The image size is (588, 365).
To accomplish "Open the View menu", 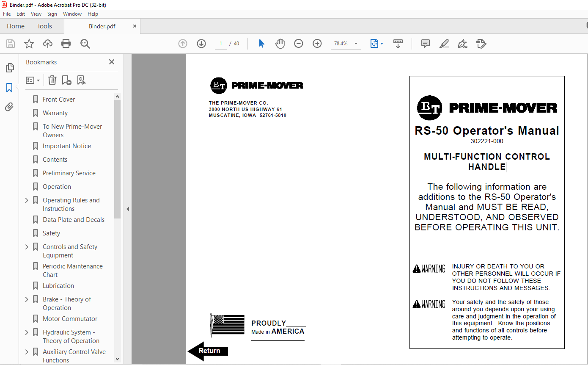I will coord(36,14).
